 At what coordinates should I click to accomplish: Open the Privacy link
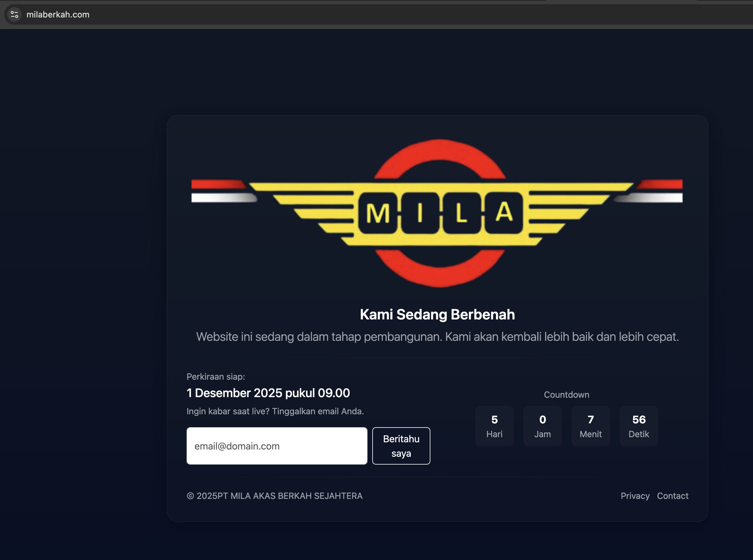(635, 496)
